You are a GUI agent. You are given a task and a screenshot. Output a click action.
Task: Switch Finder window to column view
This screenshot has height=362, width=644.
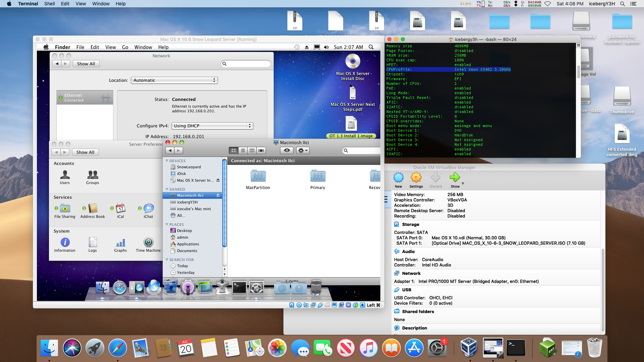coord(252,150)
